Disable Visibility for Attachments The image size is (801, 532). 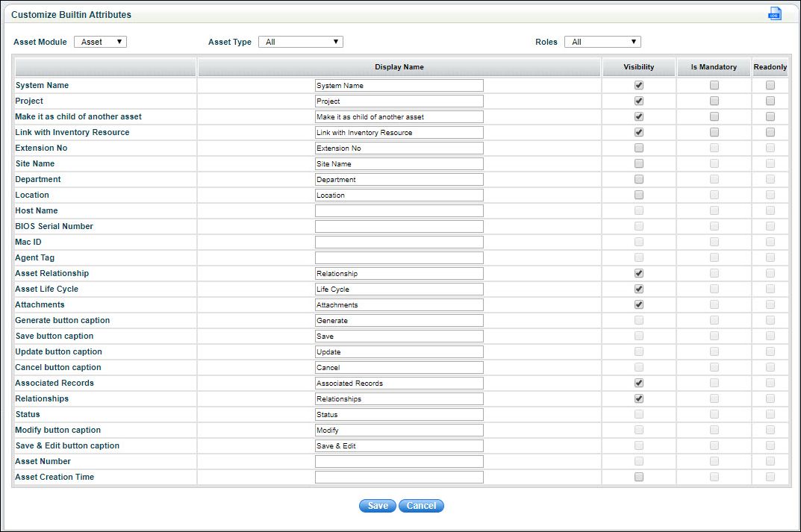[638, 304]
